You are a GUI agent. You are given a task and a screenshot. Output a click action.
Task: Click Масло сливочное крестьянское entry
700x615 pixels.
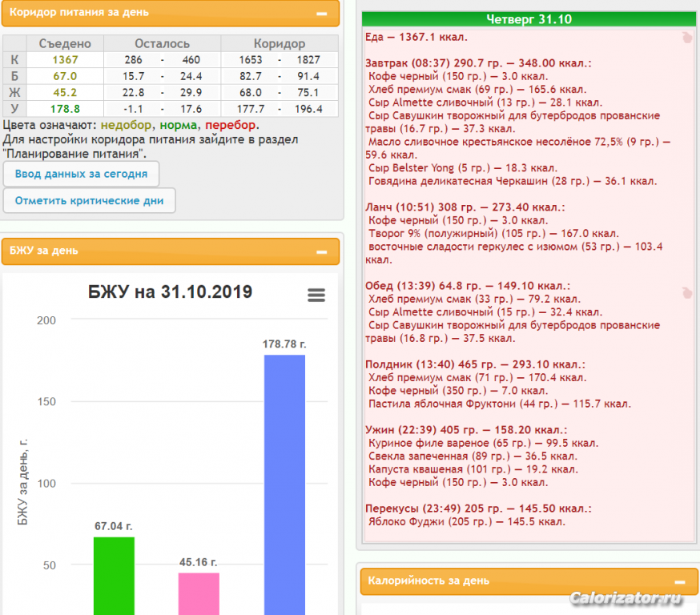518,148
